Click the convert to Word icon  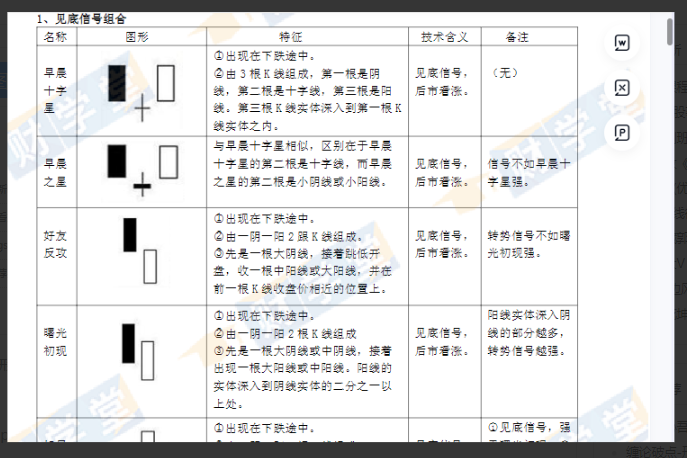(x=622, y=43)
